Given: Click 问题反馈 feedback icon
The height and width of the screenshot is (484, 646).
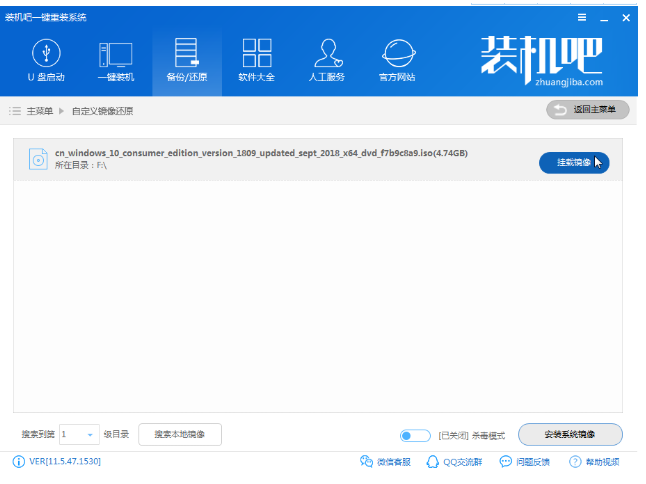Looking at the screenshot, I should click(x=525, y=462).
